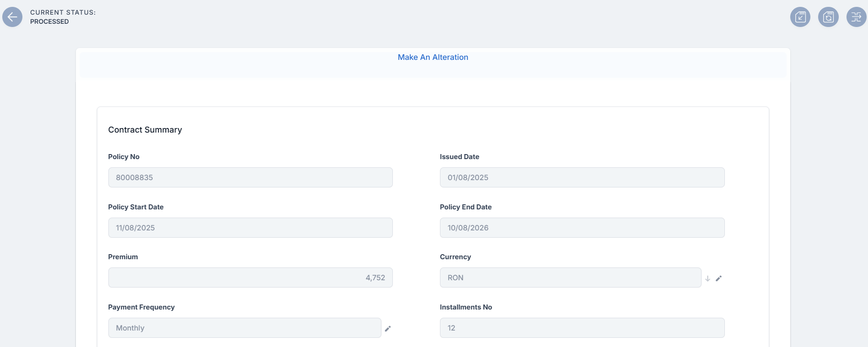Click the Policy Start Date field
The height and width of the screenshot is (347, 868).
[250, 228]
